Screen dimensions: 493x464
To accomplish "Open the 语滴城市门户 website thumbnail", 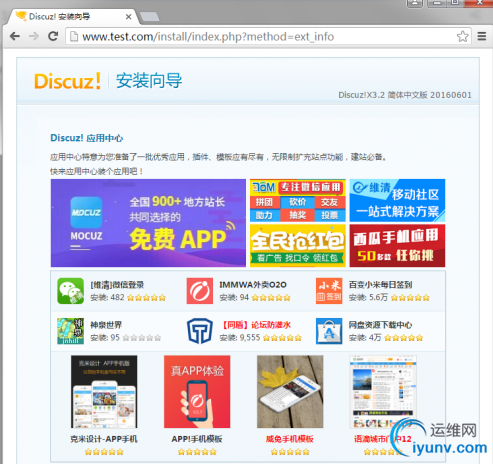I will [383, 392].
